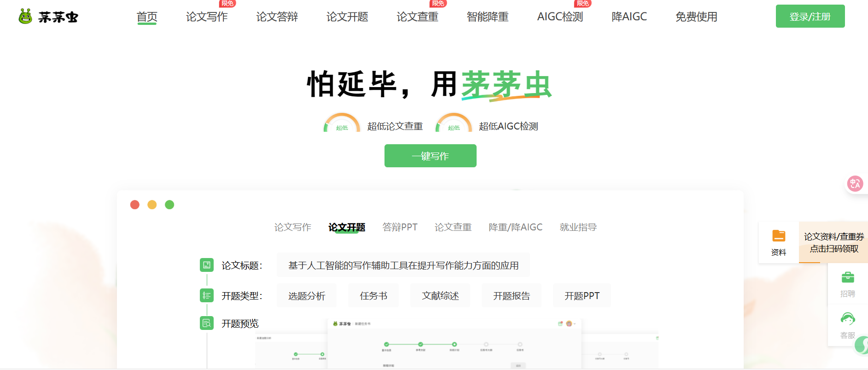Image resolution: width=868 pixels, height=370 pixels.
Task: Click the 开题预览 step icon
Action: [x=207, y=323]
